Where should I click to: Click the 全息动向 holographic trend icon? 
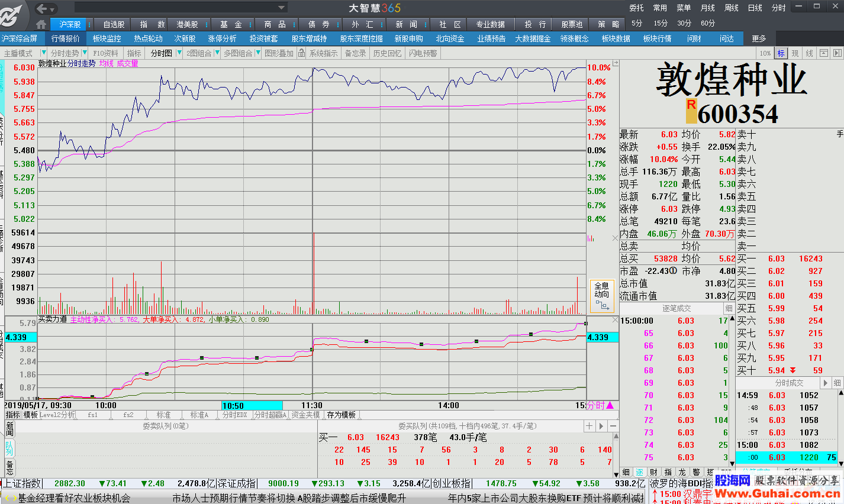(602, 295)
